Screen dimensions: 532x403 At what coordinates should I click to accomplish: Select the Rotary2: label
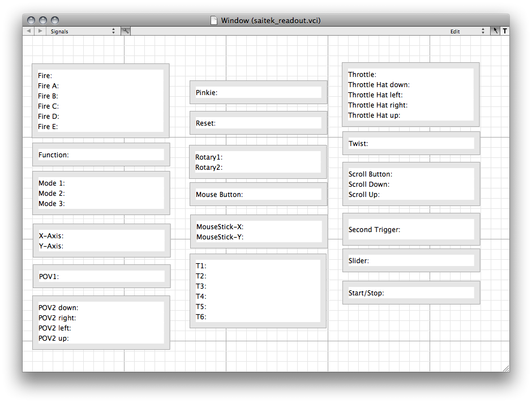coord(209,167)
